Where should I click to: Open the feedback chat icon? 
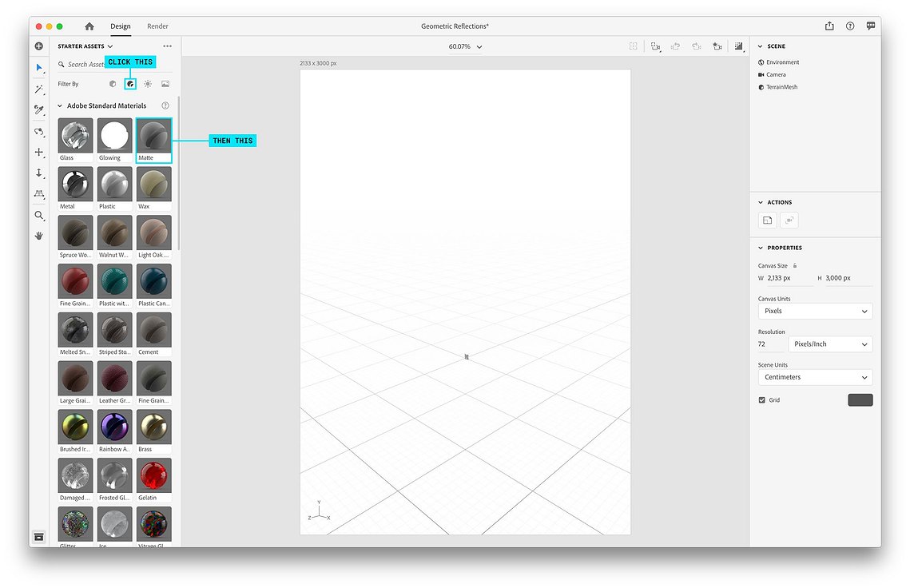pos(871,26)
